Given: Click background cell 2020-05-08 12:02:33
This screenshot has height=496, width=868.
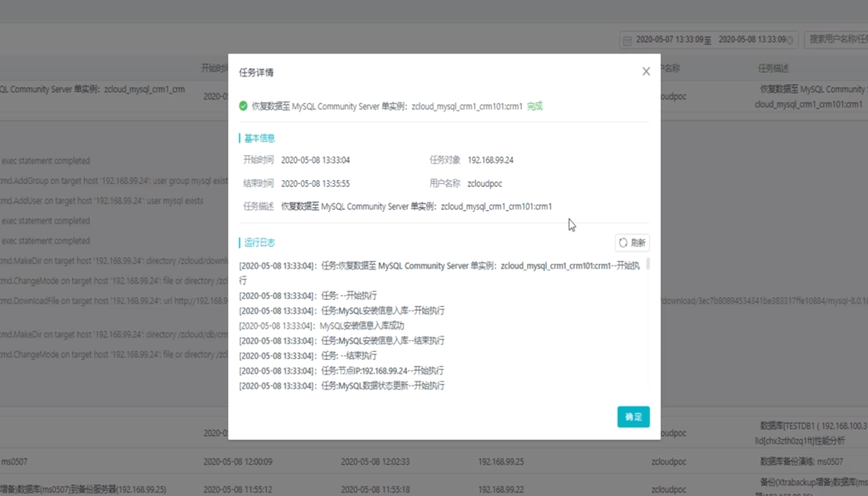Looking at the screenshot, I should click(376, 462).
